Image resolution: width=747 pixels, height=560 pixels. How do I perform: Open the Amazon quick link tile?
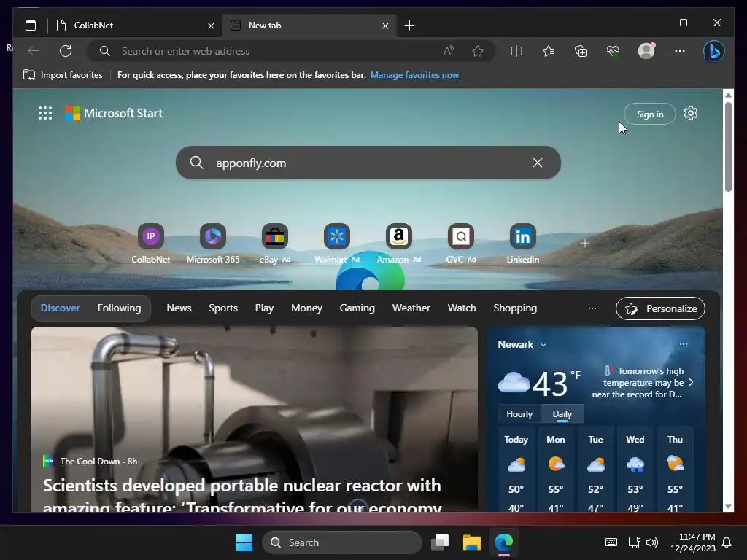pos(399,243)
